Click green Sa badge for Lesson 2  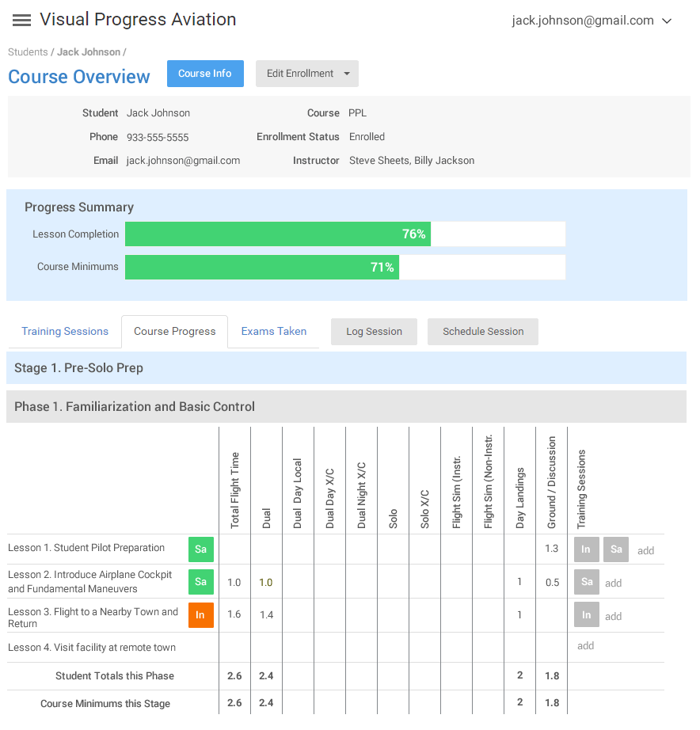200,582
